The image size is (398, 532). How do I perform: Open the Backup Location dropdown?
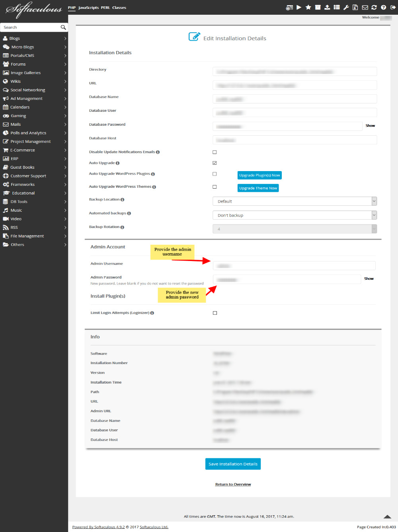click(295, 201)
